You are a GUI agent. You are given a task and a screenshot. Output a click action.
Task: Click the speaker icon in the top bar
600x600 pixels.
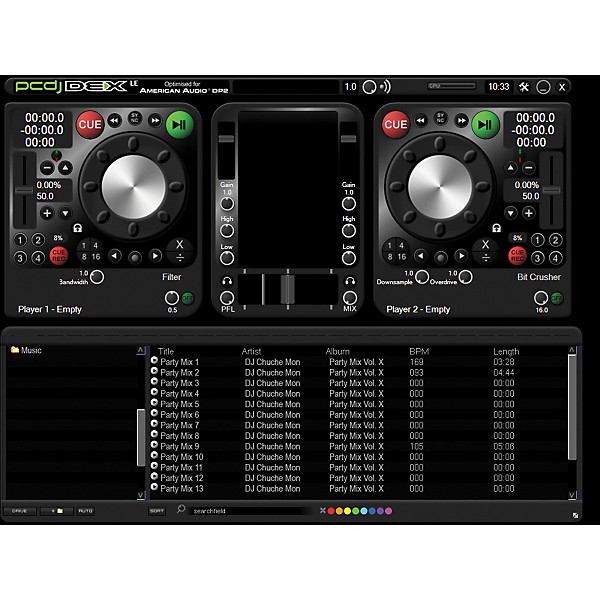click(x=385, y=87)
